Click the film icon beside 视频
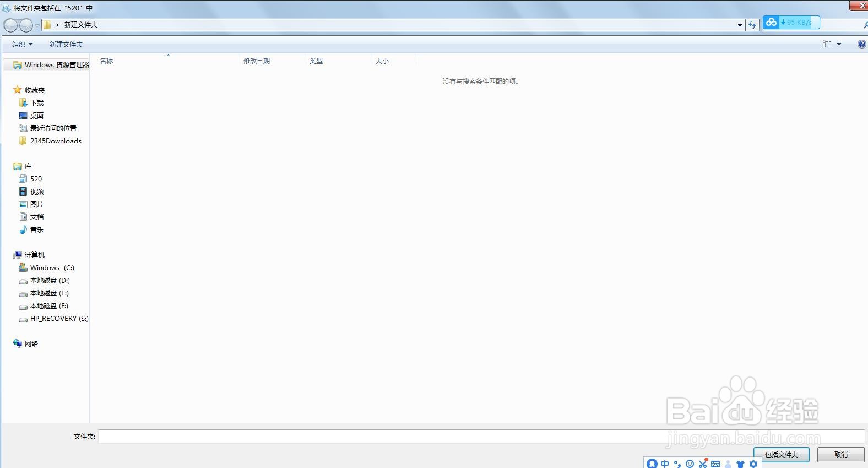This screenshot has width=868, height=468. (23, 191)
